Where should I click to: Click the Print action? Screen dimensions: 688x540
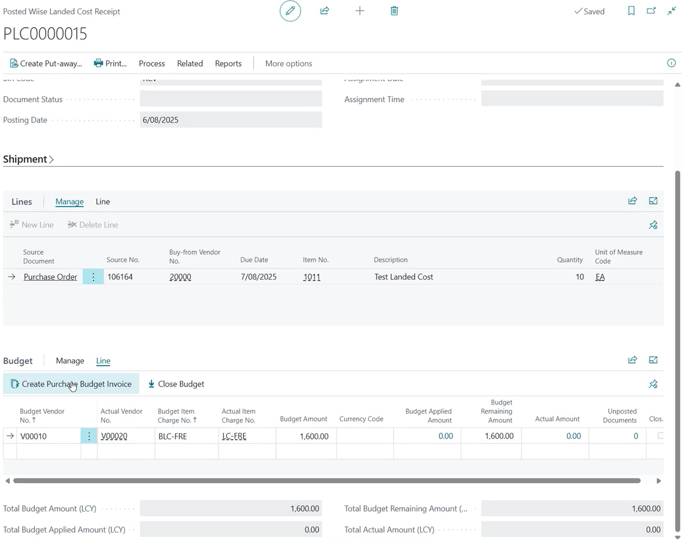pos(110,64)
